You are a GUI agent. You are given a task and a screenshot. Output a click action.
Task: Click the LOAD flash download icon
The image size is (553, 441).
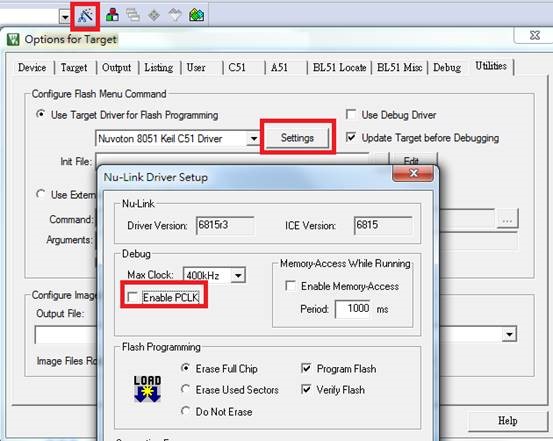[147, 389]
